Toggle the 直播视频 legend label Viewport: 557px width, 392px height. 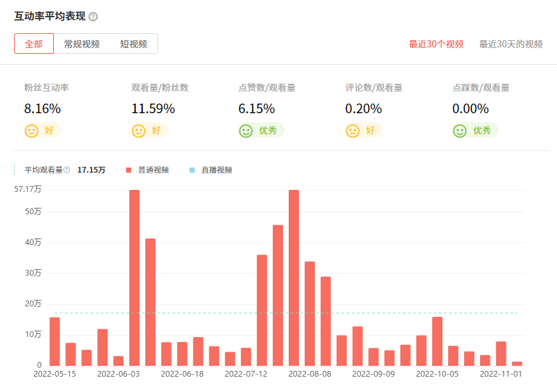pyautogui.click(x=216, y=170)
